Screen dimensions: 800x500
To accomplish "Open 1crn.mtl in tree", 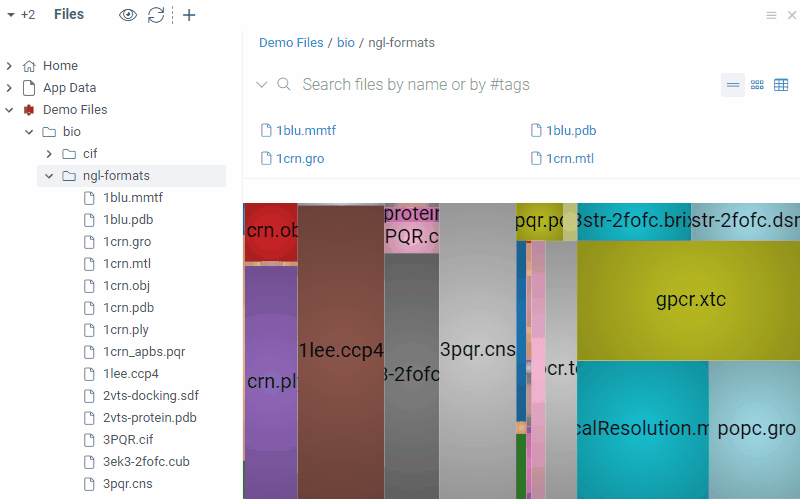I will (x=127, y=264).
